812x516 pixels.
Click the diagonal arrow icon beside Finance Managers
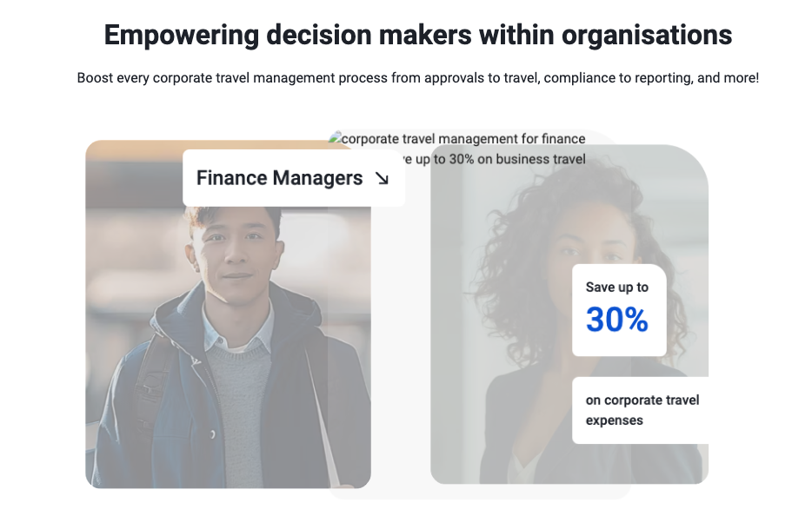[382, 178]
